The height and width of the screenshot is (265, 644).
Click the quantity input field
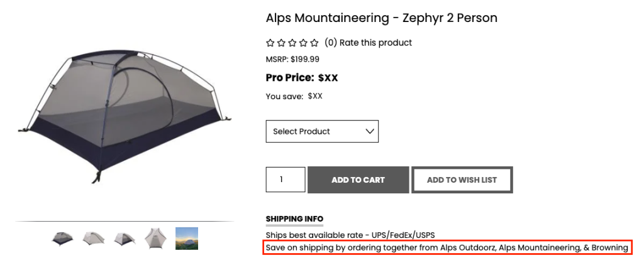(286, 180)
